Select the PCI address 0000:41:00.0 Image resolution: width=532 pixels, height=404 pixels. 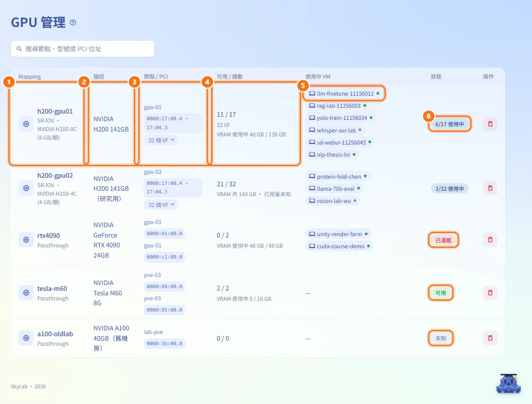pyautogui.click(x=164, y=233)
